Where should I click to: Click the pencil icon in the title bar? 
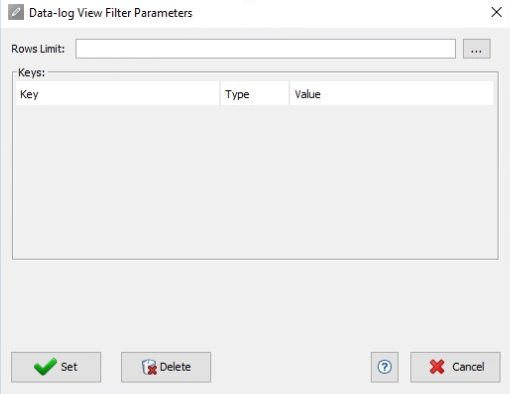coord(16,13)
